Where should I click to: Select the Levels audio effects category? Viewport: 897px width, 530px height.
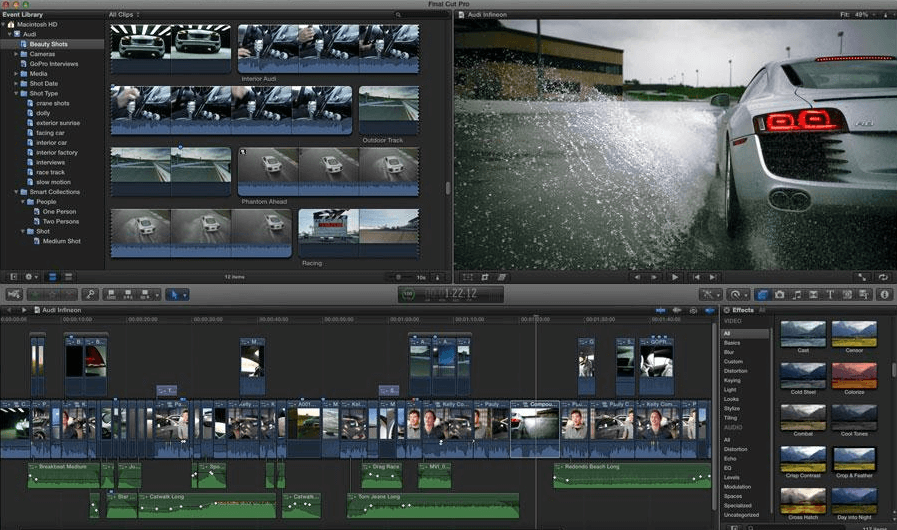tap(732, 477)
